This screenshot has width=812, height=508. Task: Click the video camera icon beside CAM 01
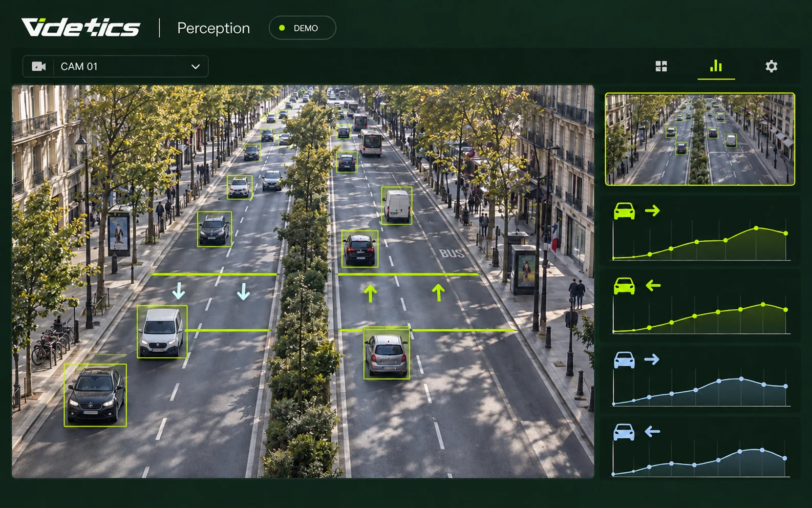[39, 67]
